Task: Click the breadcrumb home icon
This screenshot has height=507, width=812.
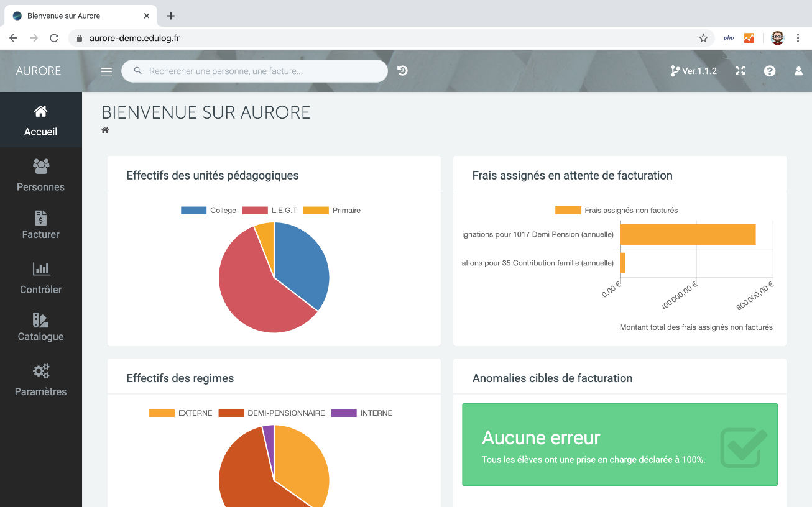Action: (x=105, y=130)
